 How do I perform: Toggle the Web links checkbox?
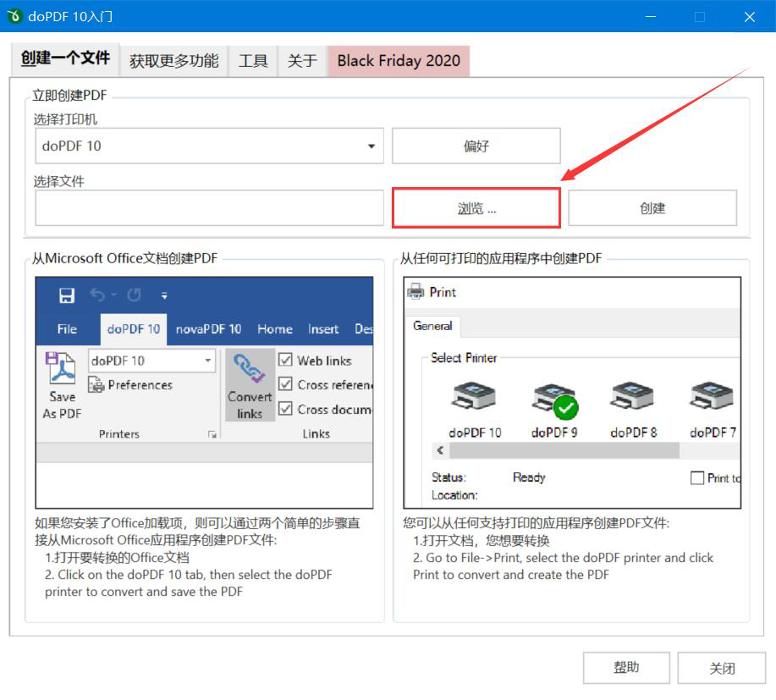[x=285, y=360]
